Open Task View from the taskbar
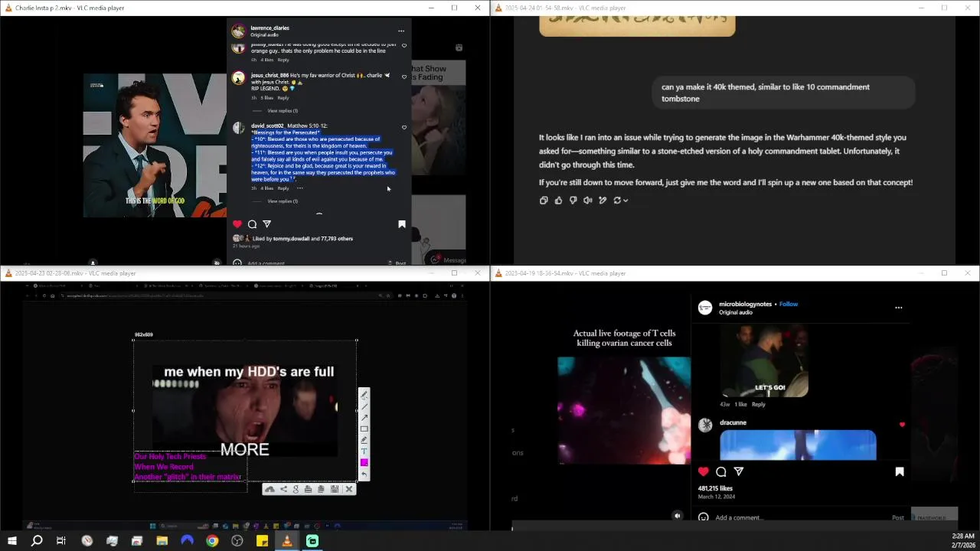The height and width of the screenshot is (551, 980). click(x=61, y=541)
